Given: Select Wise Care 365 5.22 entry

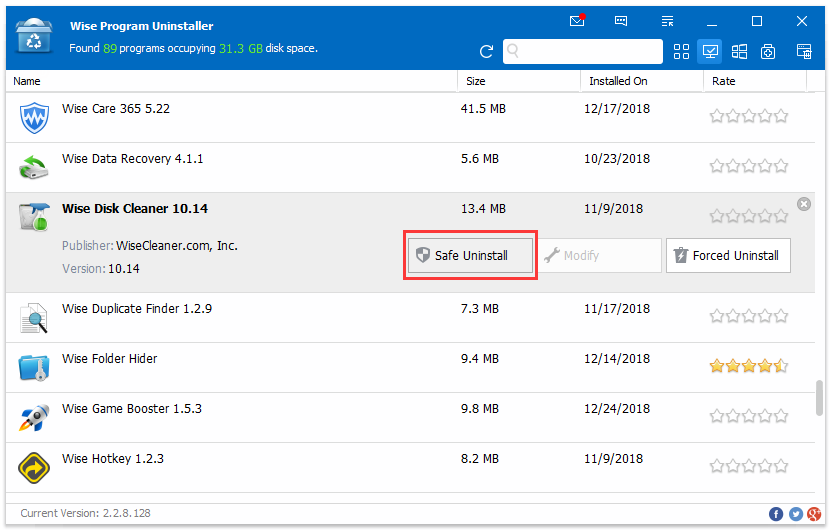Looking at the screenshot, I should (410, 117).
